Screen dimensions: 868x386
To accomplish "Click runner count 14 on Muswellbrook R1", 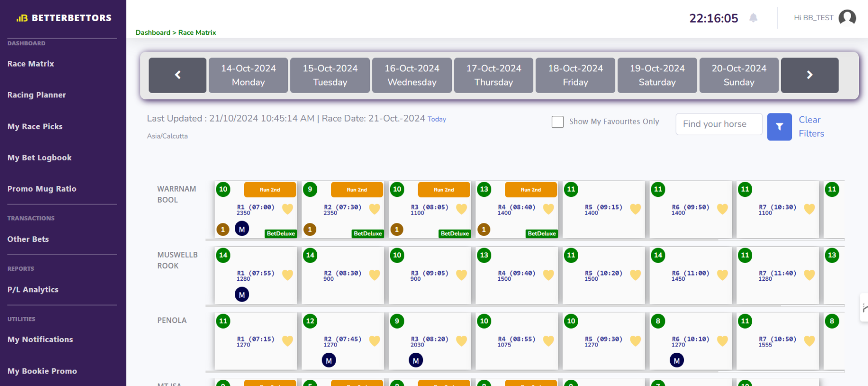I will (223, 255).
